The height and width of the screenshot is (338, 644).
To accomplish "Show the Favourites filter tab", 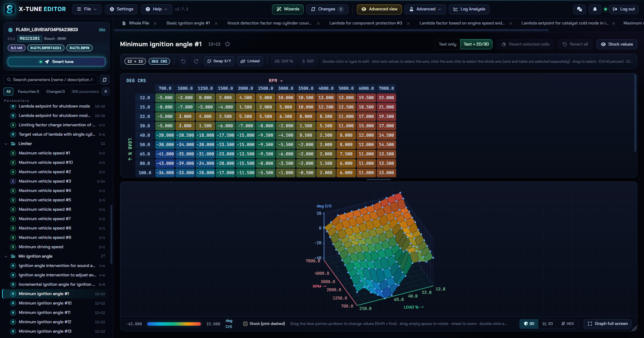I will 28,91.
